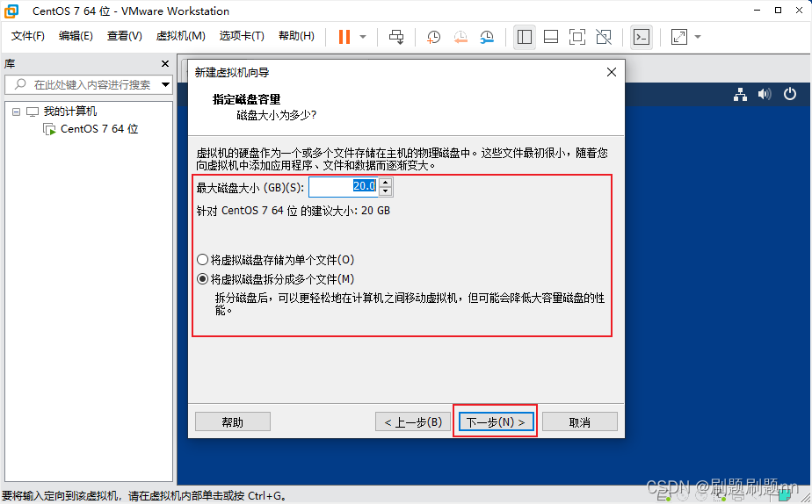The height and width of the screenshot is (504, 812).
Task: Open the 编辑(E) menu
Action: pyautogui.click(x=76, y=36)
